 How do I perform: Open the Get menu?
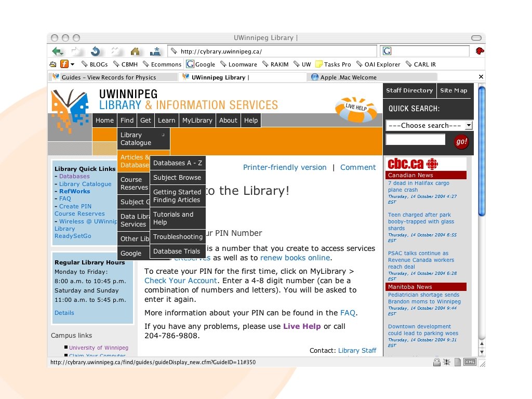coord(145,121)
